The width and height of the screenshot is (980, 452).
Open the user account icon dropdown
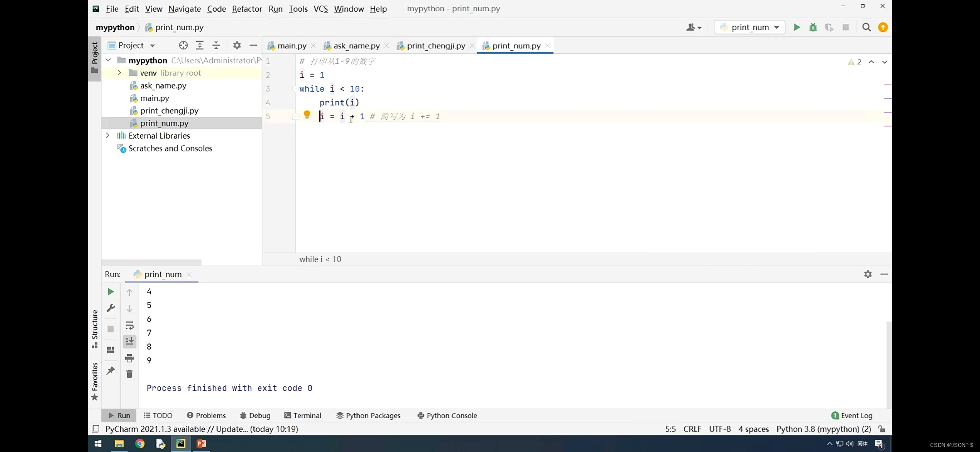[x=694, y=27]
